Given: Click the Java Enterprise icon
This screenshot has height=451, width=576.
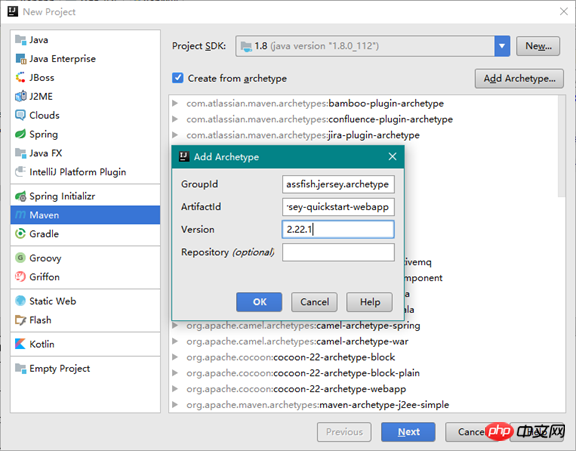Looking at the screenshot, I should (20, 58).
